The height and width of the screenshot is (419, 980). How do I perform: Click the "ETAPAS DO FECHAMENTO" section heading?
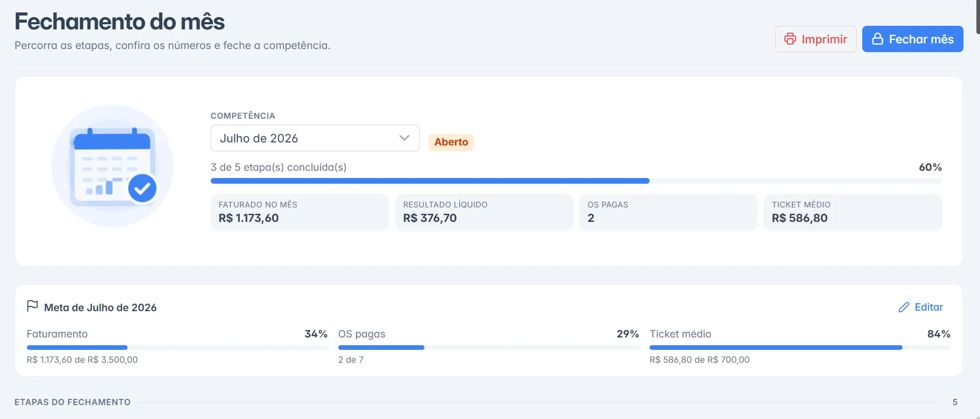[x=72, y=402]
